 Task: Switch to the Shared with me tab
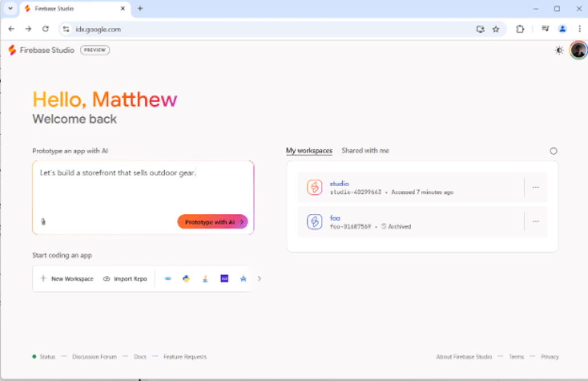coord(365,151)
